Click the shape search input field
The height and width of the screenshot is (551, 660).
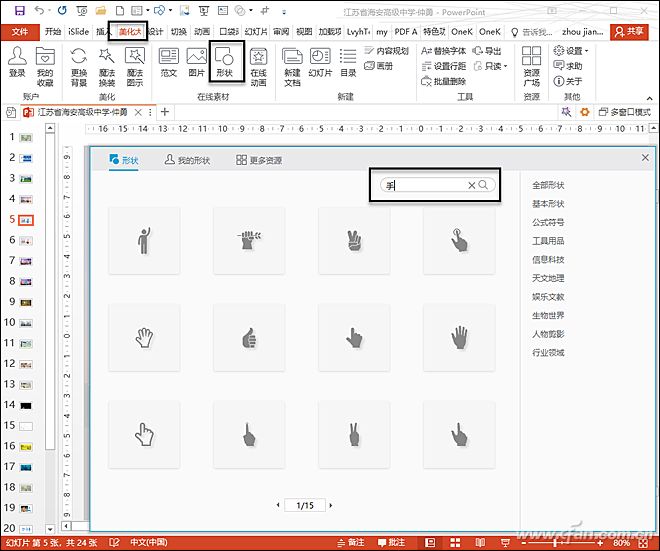pyautogui.click(x=425, y=185)
